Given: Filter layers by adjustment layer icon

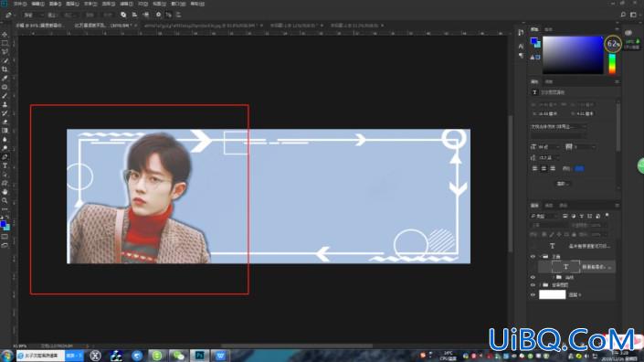Looking at the screenshot, I should [x=574, y=216].
